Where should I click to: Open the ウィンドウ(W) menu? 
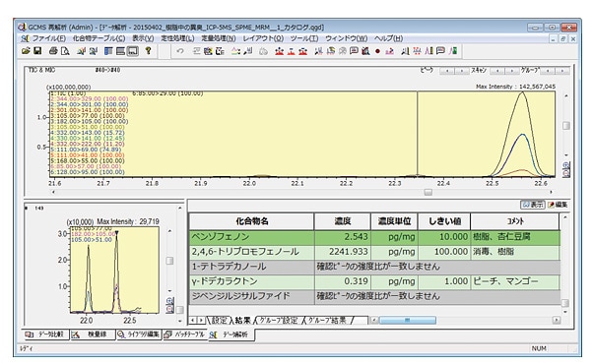click(x=346, y=38)
